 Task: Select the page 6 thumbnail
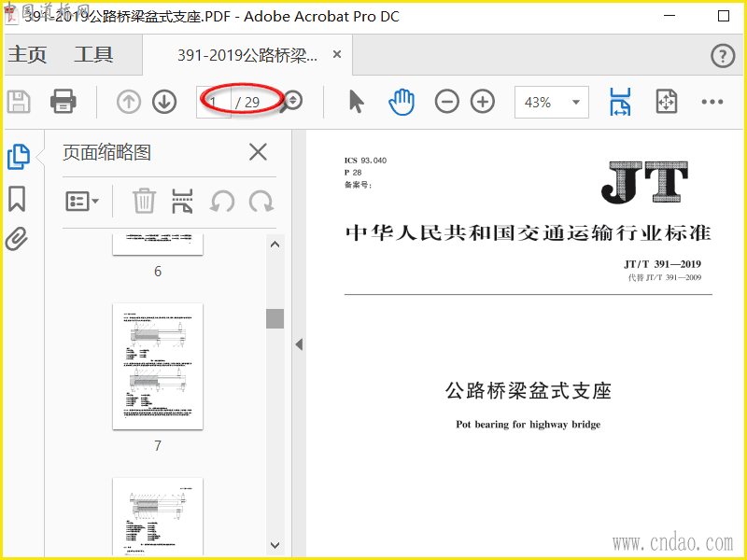point(158,245)
